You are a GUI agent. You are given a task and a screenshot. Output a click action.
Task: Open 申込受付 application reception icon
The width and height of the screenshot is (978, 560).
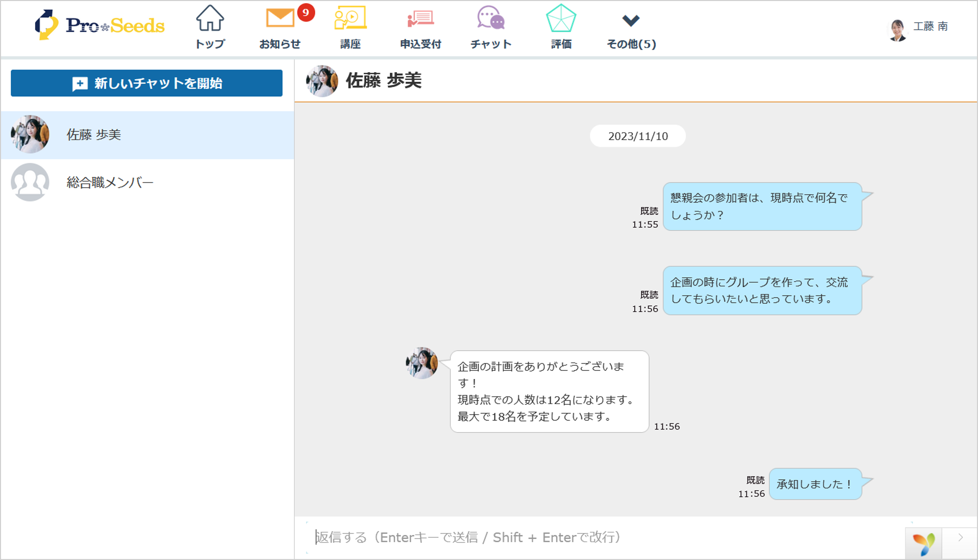point(420,27)
